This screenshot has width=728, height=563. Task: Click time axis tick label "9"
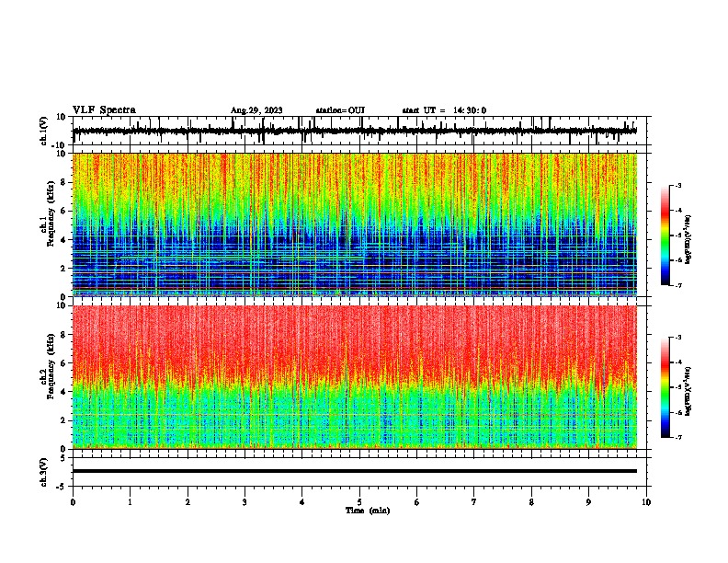[588, 502]
